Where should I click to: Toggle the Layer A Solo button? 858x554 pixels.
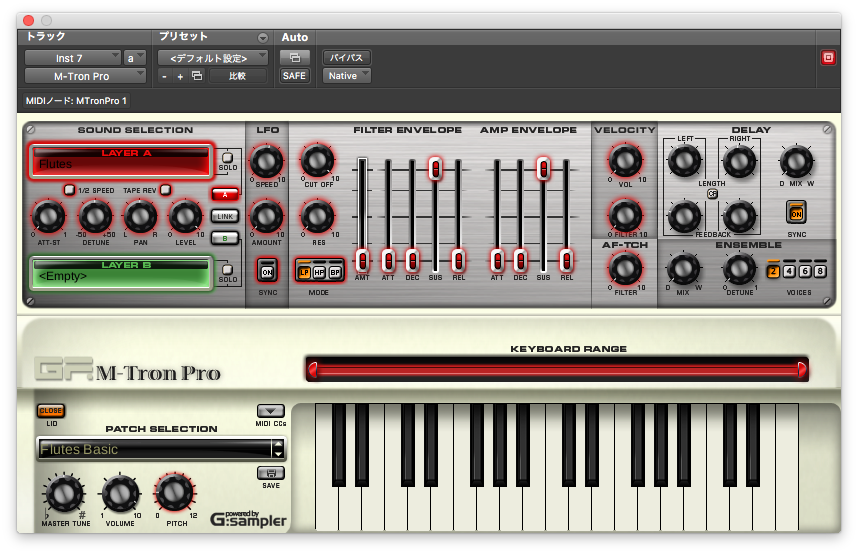click(227, 158)
